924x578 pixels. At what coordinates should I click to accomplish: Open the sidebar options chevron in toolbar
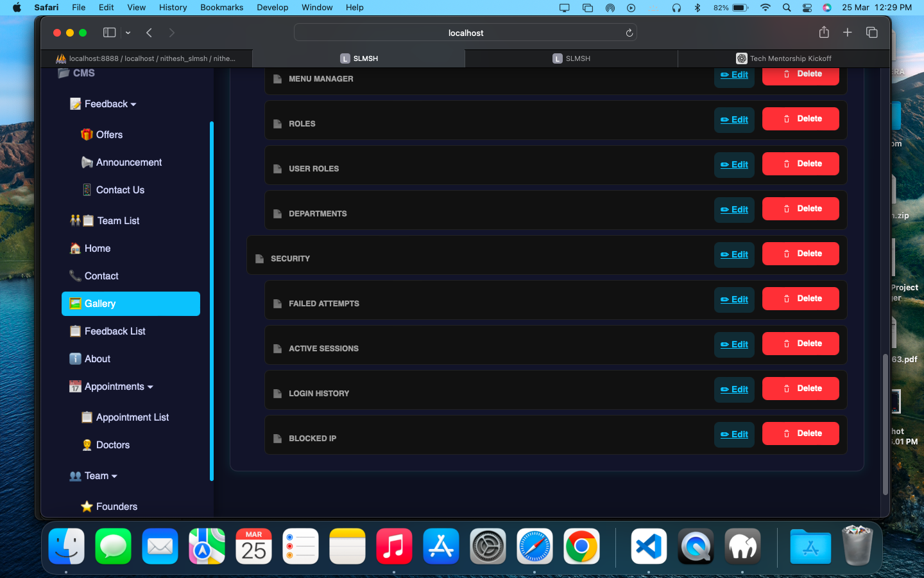click(x=128, y=33)
